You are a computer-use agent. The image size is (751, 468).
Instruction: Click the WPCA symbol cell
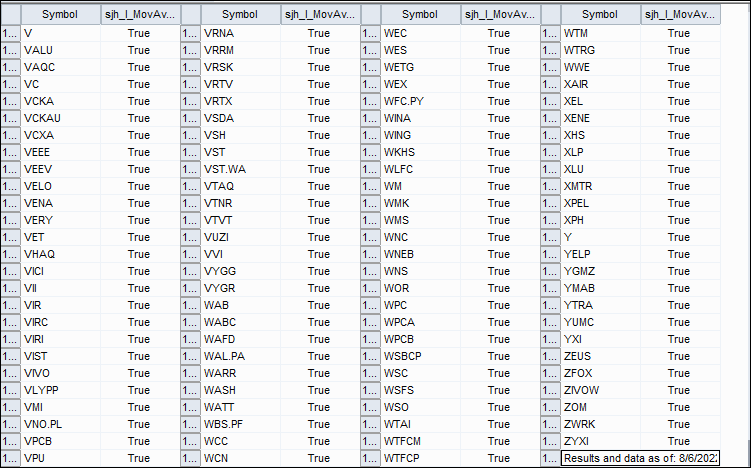(x=421, y=322)
